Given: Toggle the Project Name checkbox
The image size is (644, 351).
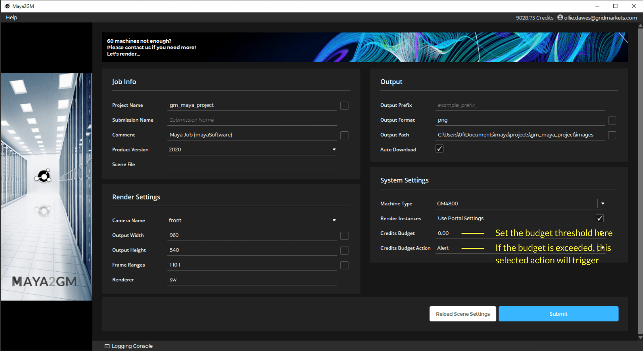Looking at the screenshot, I should coord(344,105).
